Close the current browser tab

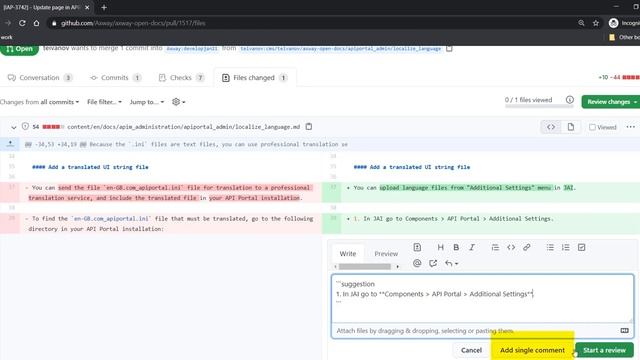87,7
